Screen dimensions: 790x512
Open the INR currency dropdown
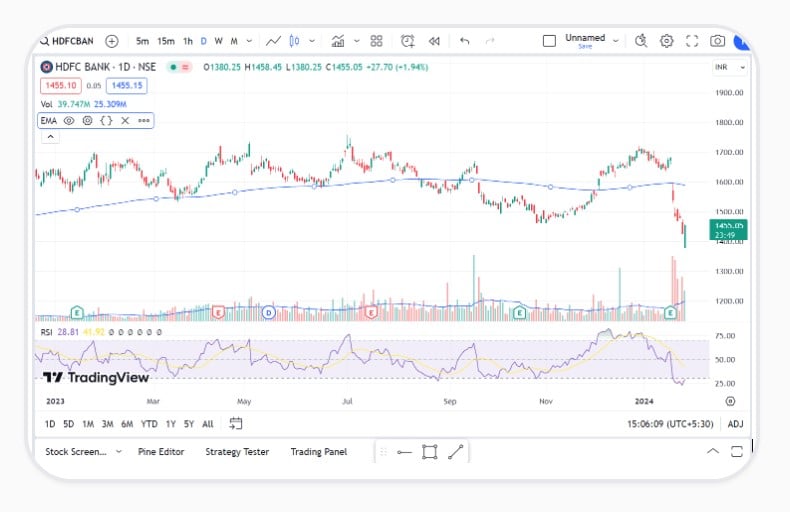click(x=727, y=67)
